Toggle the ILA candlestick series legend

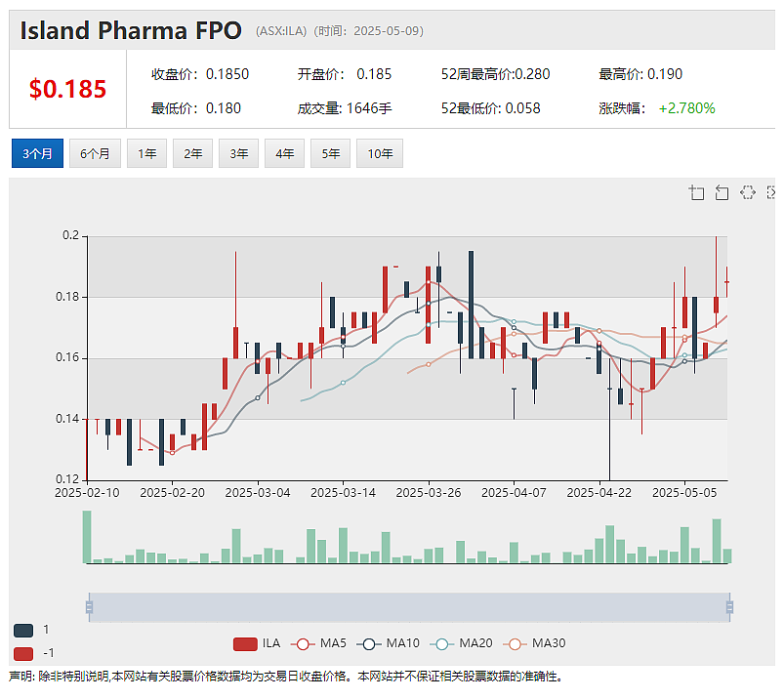coord(257,643)
